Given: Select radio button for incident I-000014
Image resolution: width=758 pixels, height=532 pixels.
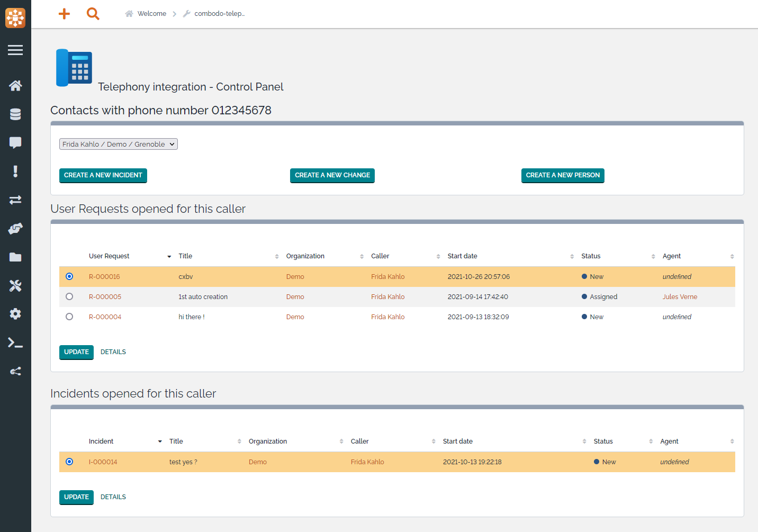Looking at the screenshot, I should point(69,462).
